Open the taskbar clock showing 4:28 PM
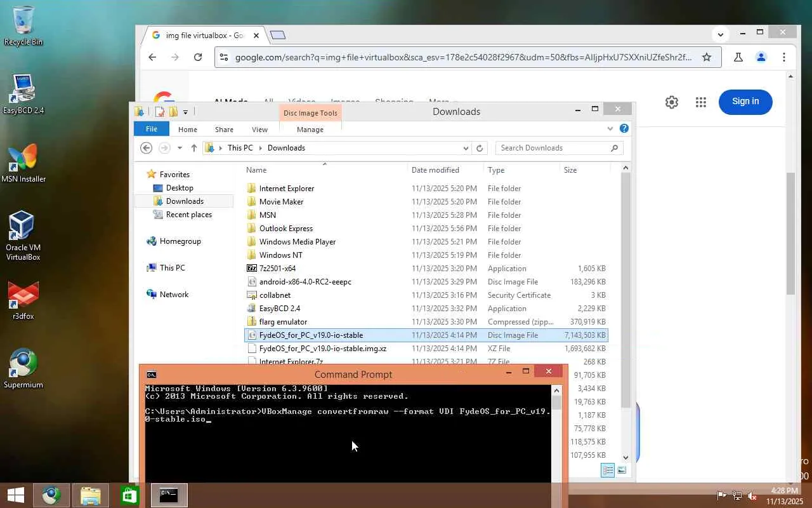 [785, 496]
